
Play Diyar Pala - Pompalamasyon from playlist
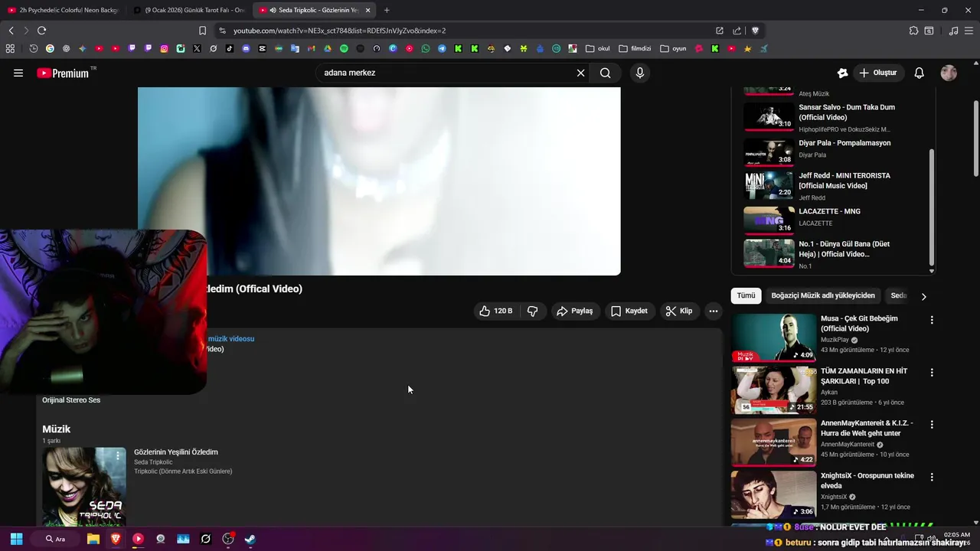click(835, 151)
